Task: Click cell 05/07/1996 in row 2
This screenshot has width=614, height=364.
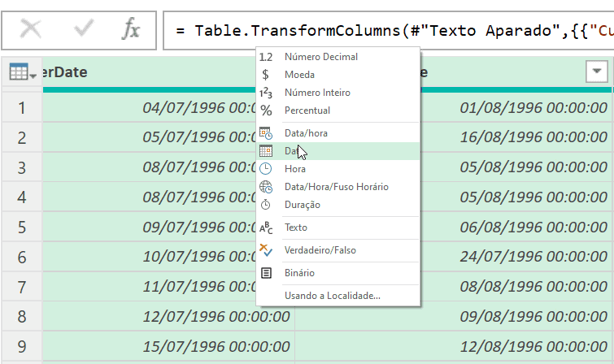Action: click(x=149, y=138)
